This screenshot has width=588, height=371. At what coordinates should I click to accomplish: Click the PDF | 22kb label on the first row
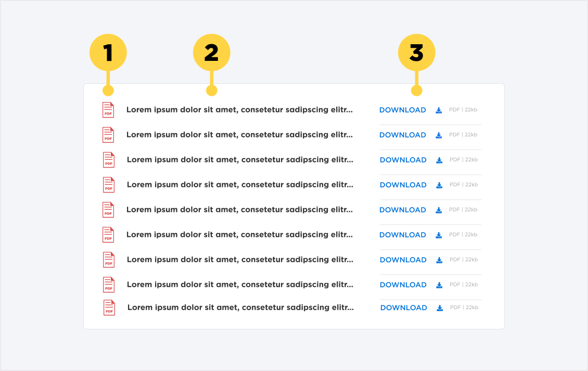[x=463, y=110]
